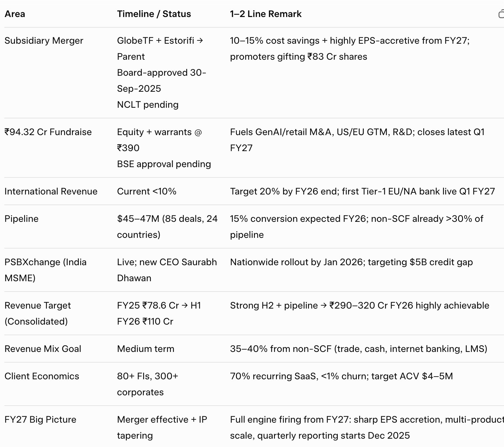Image resolution: width=504 pixels, height=447 pixels.
Task: Click the new CEO Saurabh Dhawan cell
Action: 167,270
